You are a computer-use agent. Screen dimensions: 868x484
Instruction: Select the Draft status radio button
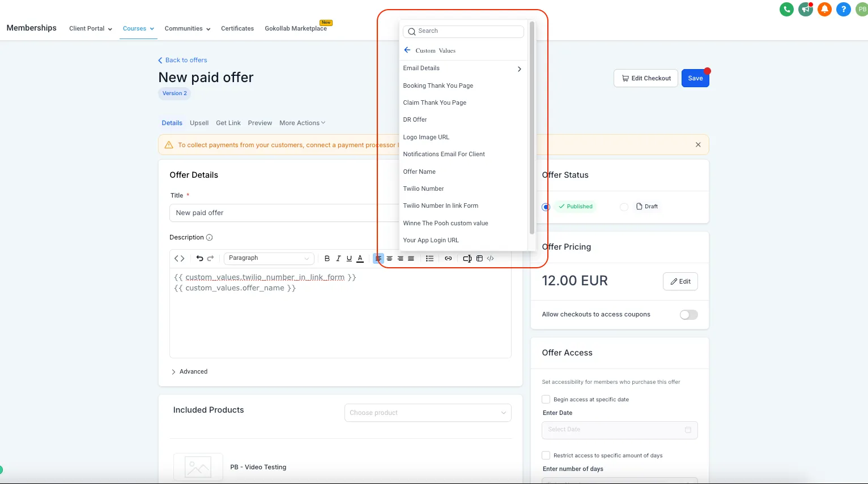click(624, 207)
